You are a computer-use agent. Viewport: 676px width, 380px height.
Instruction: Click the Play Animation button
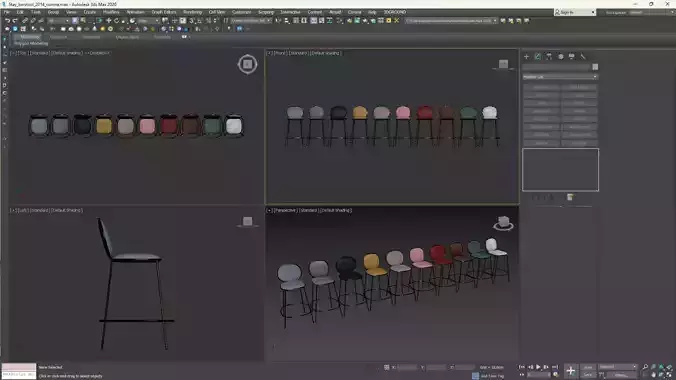tap(538, 367)
